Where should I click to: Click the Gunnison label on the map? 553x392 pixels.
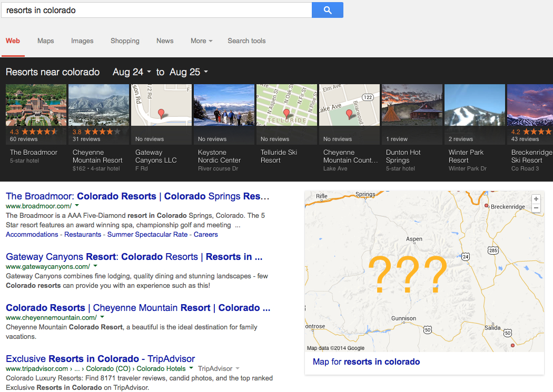point(403,318)
